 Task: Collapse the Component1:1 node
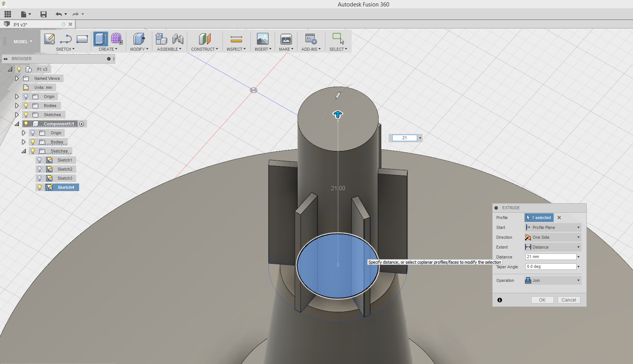[x=17, y=124]
